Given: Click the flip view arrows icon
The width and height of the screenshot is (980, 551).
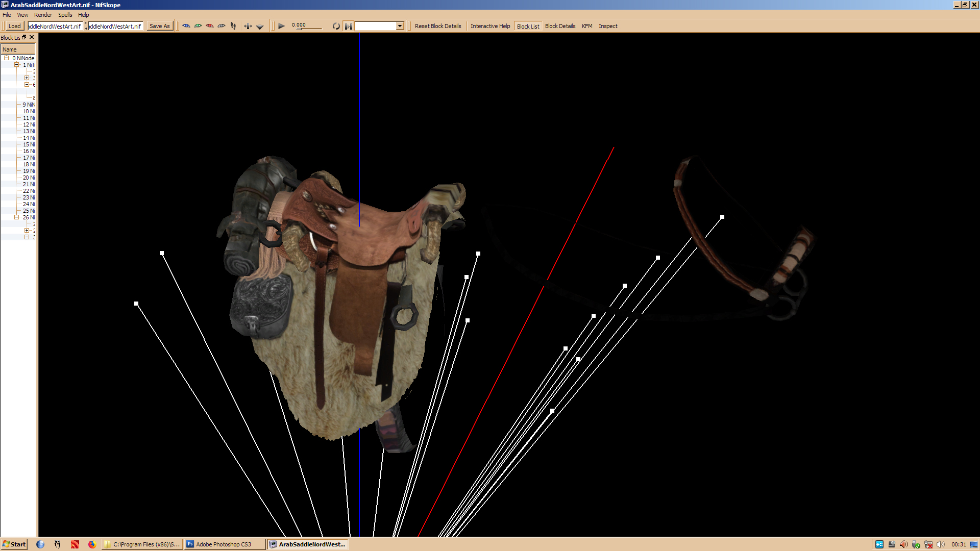Looking at the screenshot, I should click(248, 26).
